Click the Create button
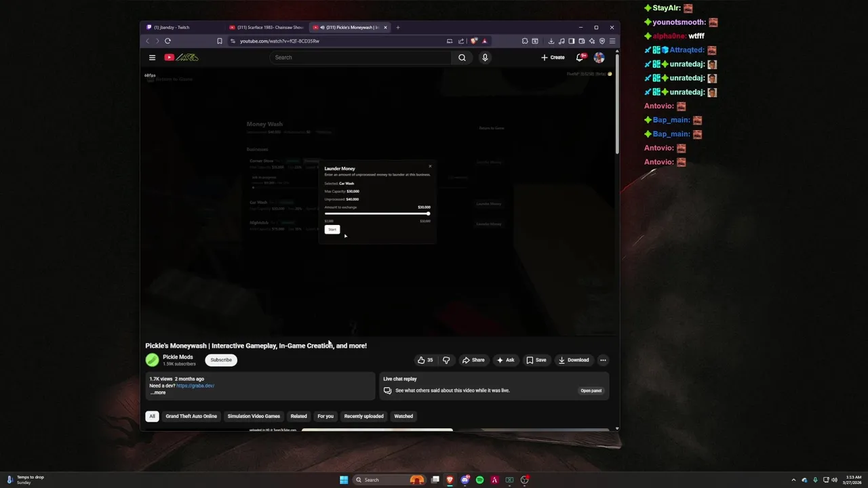Screen dimensions: 868x488 point(553,58)
